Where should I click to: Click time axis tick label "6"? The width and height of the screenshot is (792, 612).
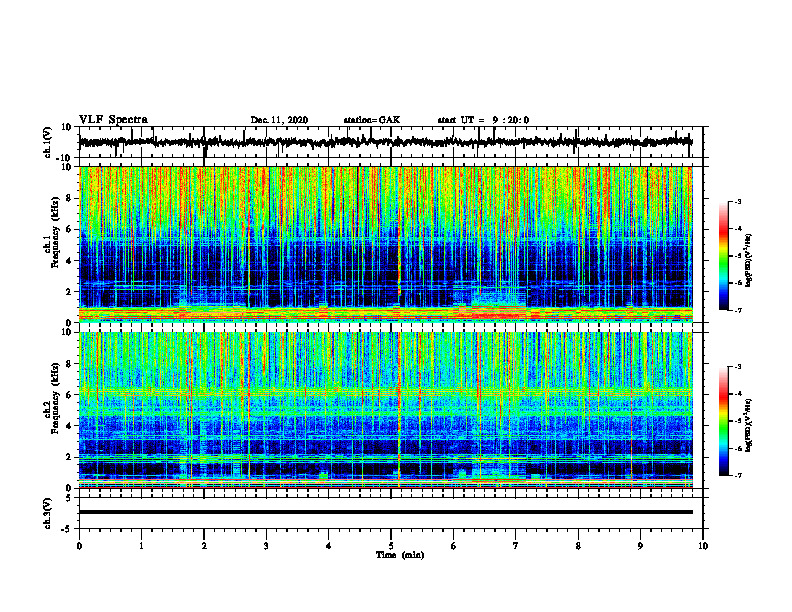coord(454,546)
